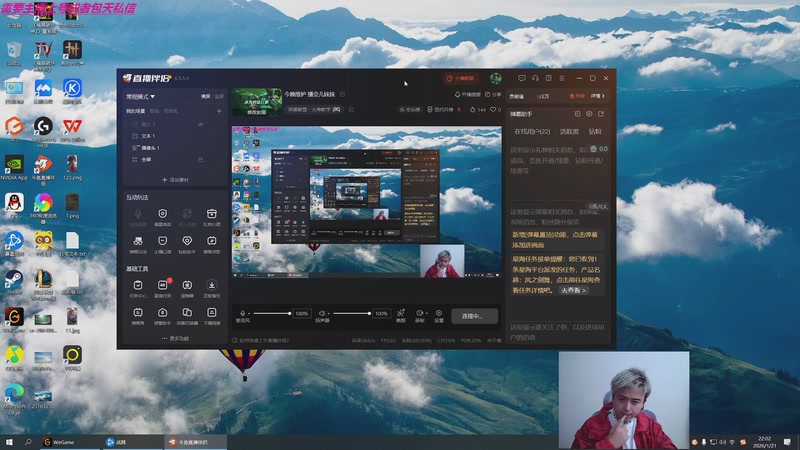This screenshot has width=800, height=450.
Task: Click the 连接中... button
Action: [x=474, y=316]
